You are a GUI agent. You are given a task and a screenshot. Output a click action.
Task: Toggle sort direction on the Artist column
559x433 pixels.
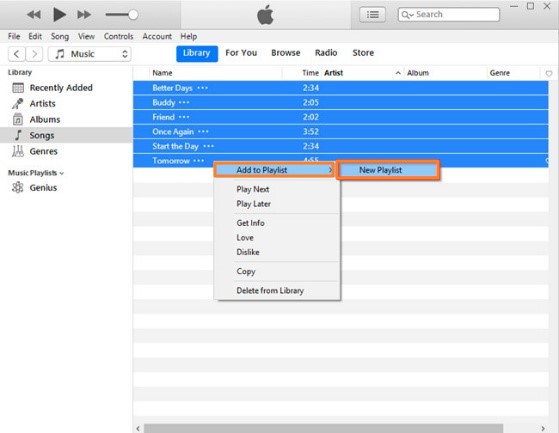click(x=398, y=73)
